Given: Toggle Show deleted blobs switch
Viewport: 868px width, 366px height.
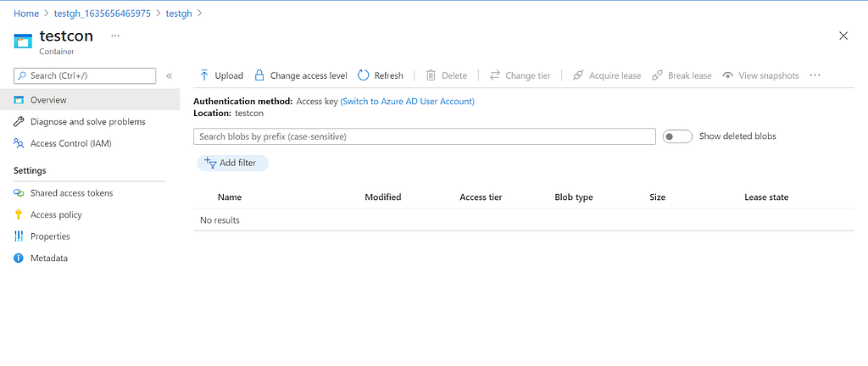Looking at the screenshot, I should pos(677,136).
